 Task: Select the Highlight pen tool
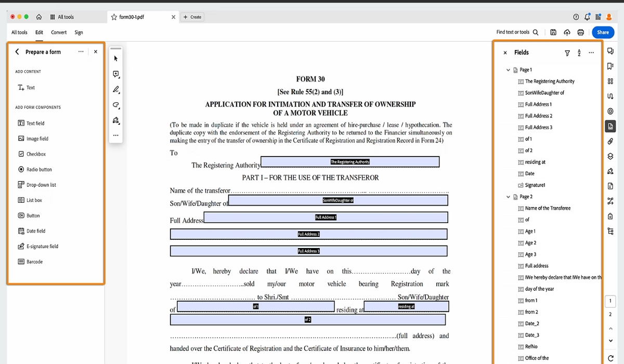(116, 90)
